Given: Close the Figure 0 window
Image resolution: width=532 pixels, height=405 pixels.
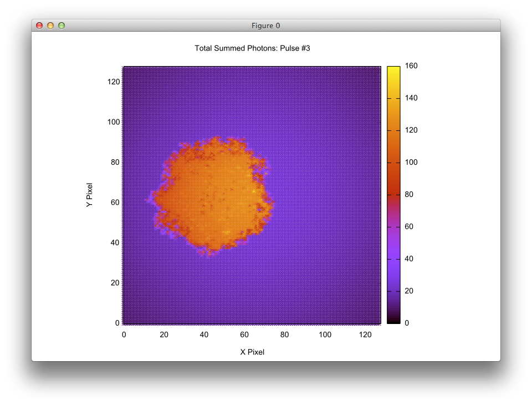Looking at the screenshot, I should click(39, 26).
